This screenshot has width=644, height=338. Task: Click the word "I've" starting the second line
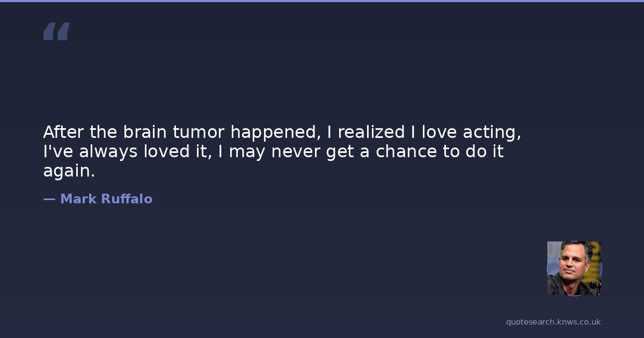58,152
